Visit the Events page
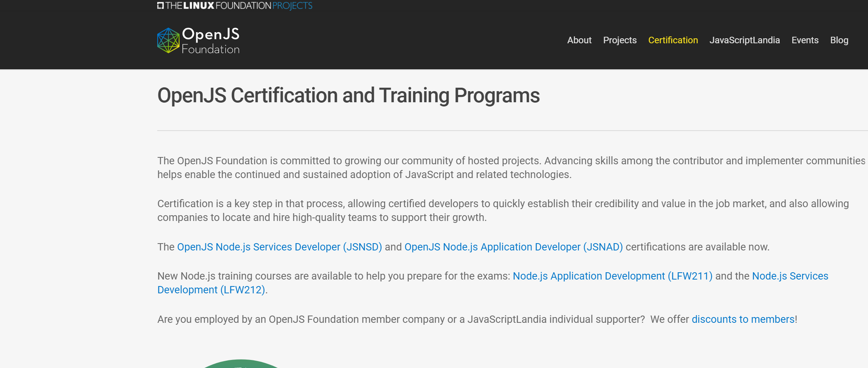The image size is (868, 368). [805, 40]
